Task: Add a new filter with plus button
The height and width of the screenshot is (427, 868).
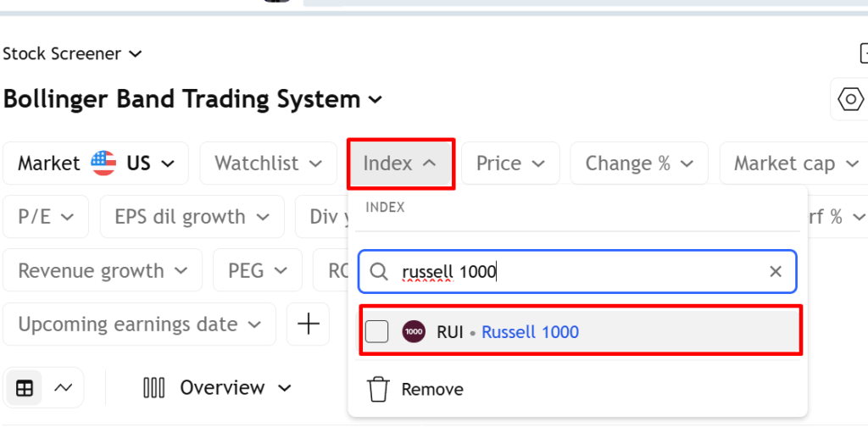Action: pos(308,324)
